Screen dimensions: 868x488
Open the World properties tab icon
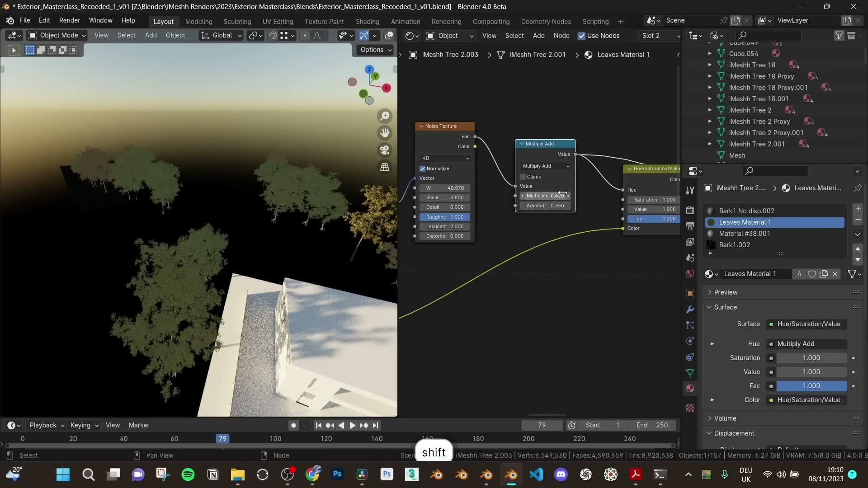pos(690,273)
